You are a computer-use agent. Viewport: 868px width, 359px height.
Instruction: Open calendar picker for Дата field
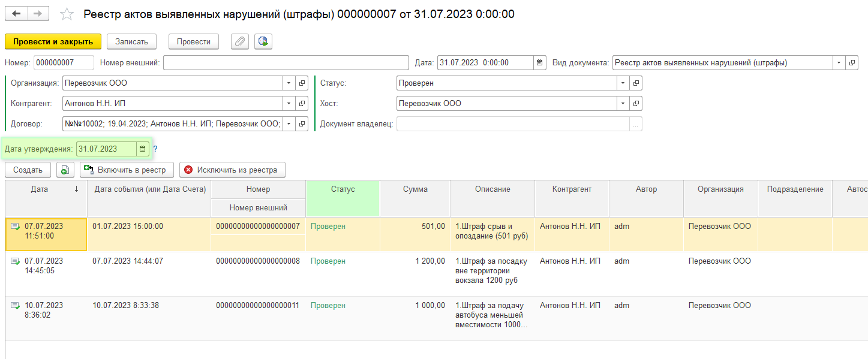click(x=540, y=63)
